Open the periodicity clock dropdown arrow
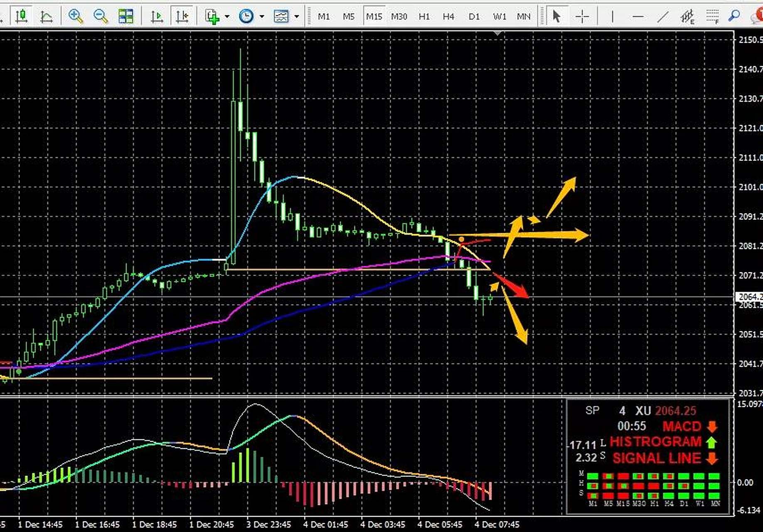This screenshot has width=763, height=532. coord(262,17)
